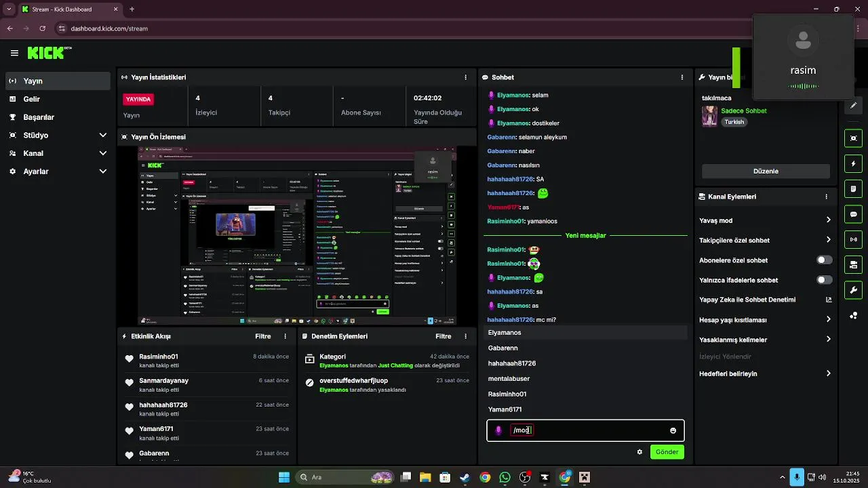Toggle Yalnızca ifadelerle sohbet switch
This screenshot has height=488, width=868.
(825, 280)
